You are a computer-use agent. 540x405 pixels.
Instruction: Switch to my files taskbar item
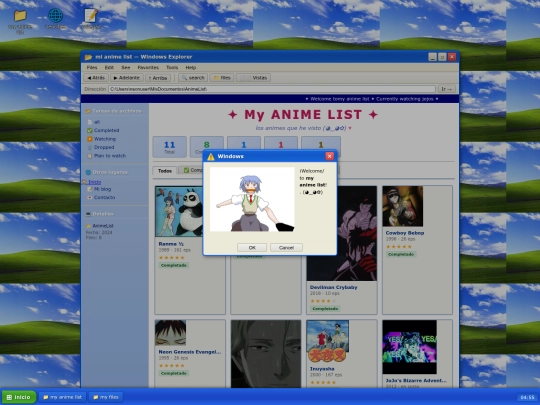106,397
